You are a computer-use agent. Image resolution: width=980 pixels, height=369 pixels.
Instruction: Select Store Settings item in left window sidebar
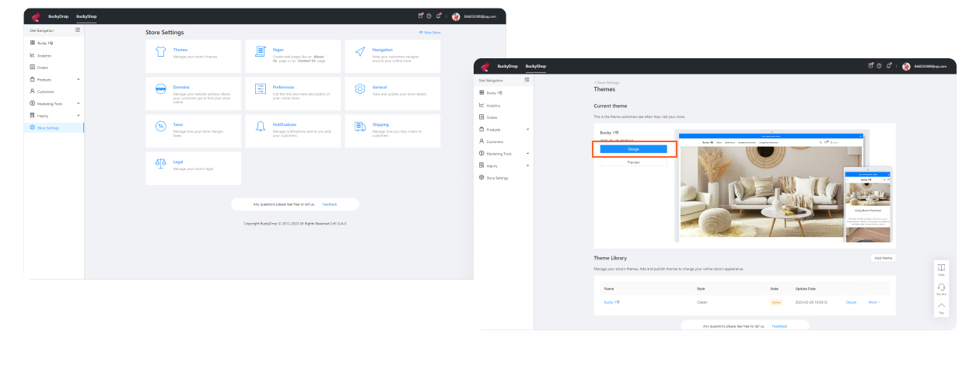tap(54, 127)
